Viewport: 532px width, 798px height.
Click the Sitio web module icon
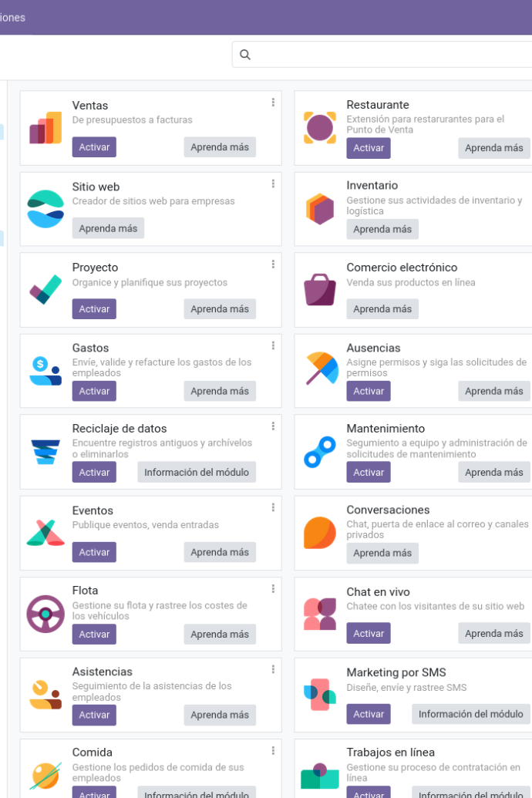click(45, 209)
